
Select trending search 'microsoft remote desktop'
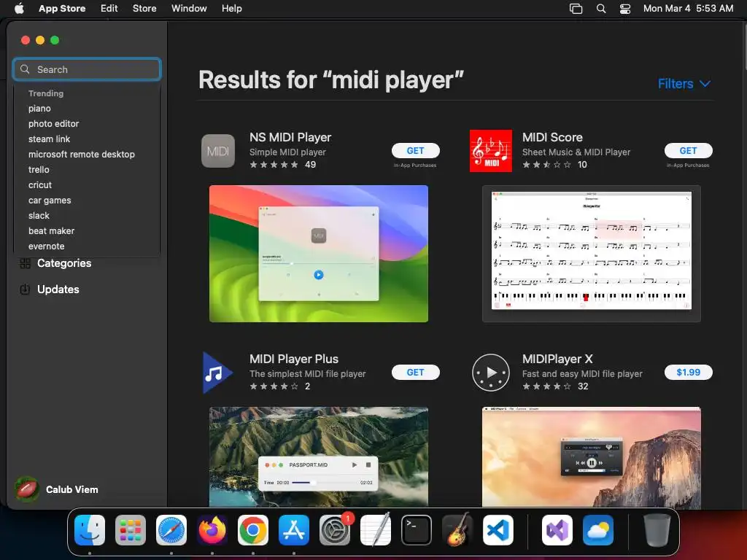tap(82, 155)
